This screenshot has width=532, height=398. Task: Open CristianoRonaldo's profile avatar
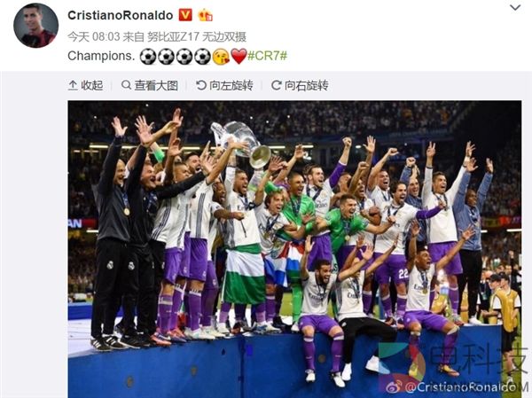click(x=35, y=26)
